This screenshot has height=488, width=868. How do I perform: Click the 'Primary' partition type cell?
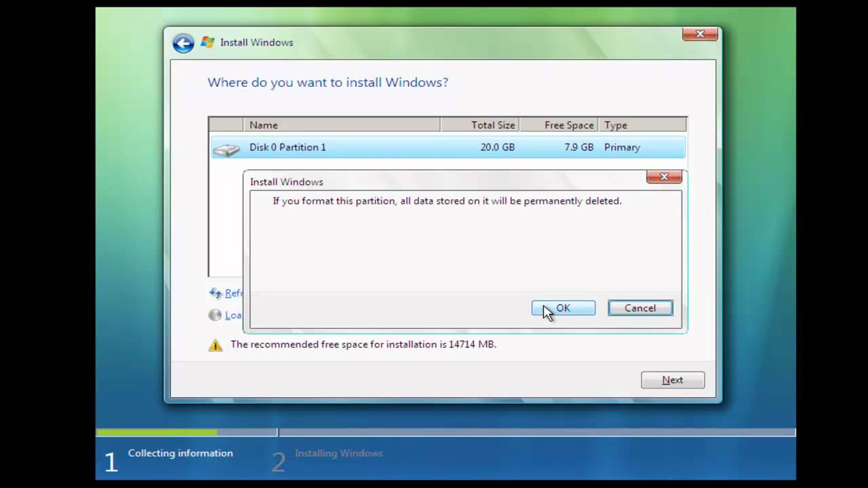pos(622,147)
